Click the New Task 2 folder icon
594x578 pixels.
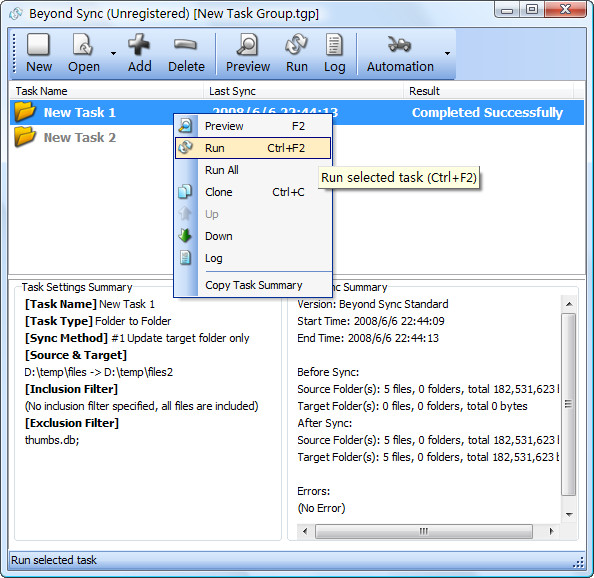click(x=25, y=137)
